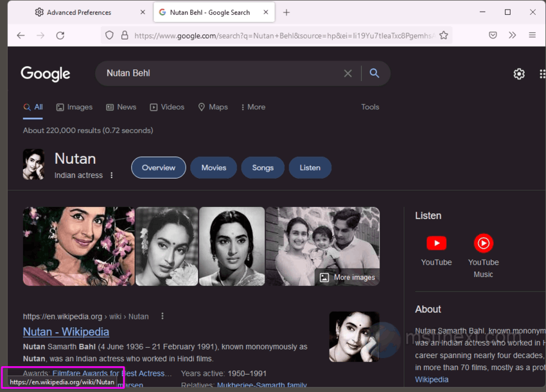546x392 pixels.
Task: Open the Google apps grid
Action: pos(542,73)
